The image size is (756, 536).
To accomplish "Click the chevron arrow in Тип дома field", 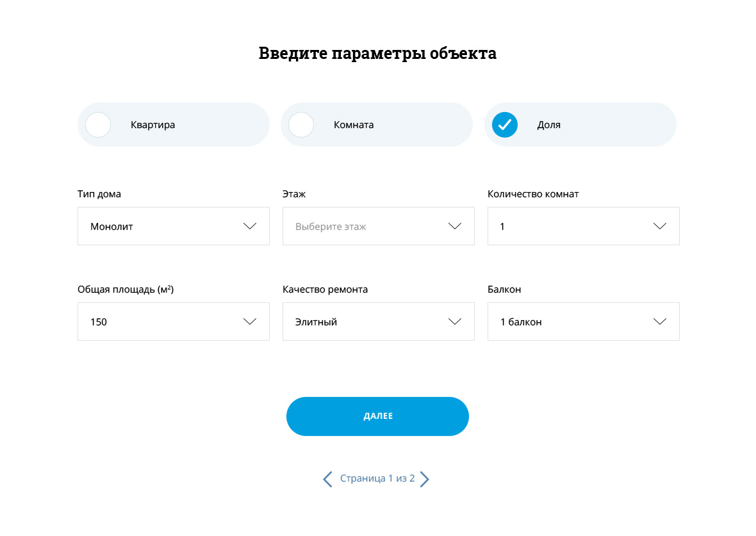I will 250,226.
